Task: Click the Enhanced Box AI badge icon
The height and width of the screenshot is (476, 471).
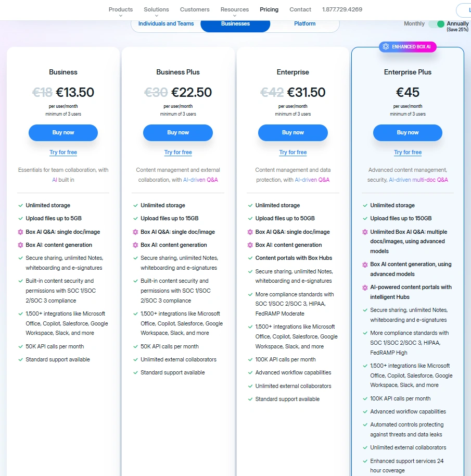Action: (386, 46)
